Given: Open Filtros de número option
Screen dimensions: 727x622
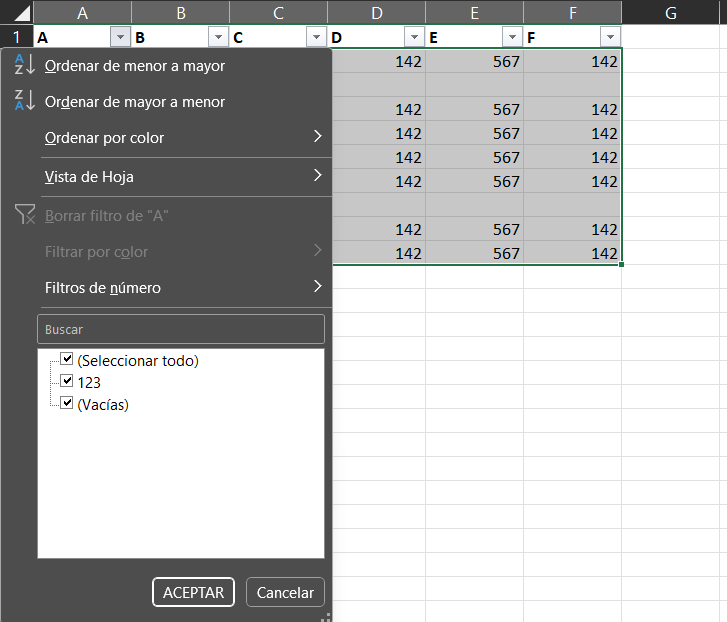Looking at the screenshot, I should click(x=103, y=288).
